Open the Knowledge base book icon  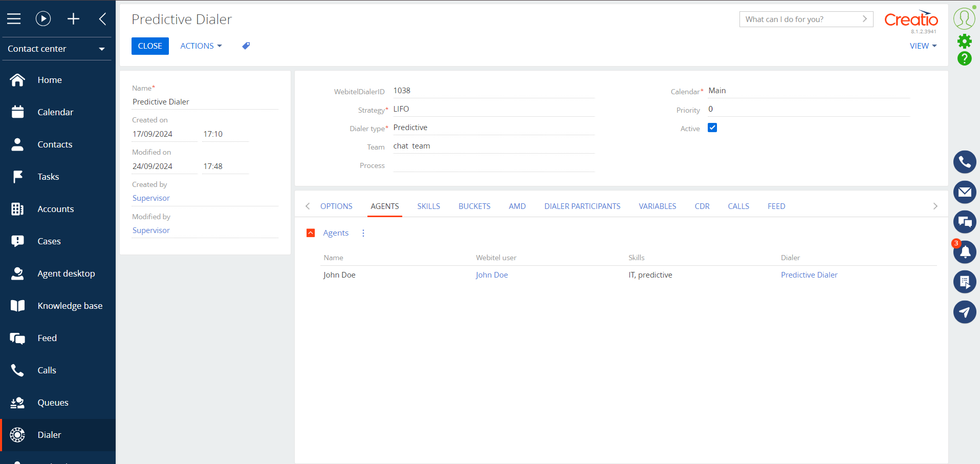17,306
